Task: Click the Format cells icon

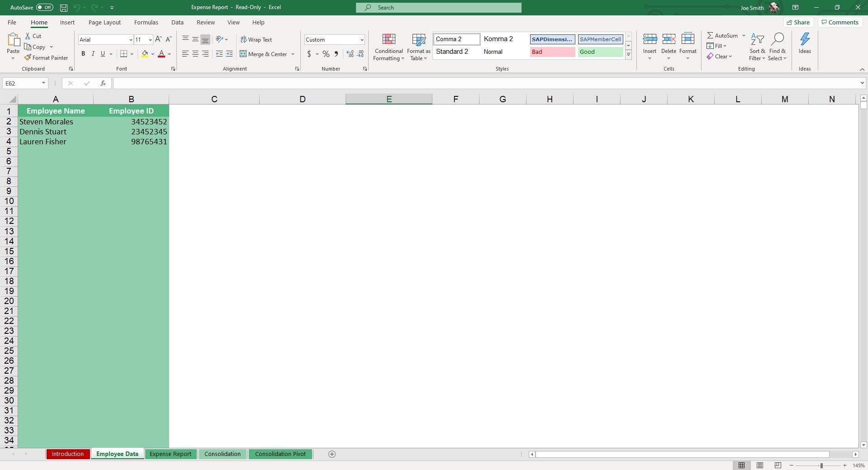Action: (688, 39)
